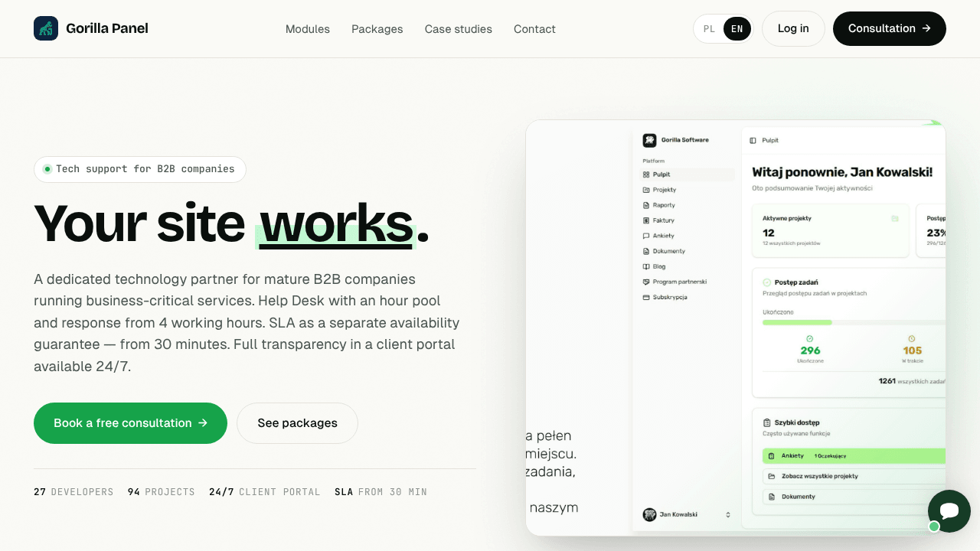Viewport: 980px width, 551px height.
Task: Open Zobacz wszystkie projekty quick link
Action: pos(854,476)
